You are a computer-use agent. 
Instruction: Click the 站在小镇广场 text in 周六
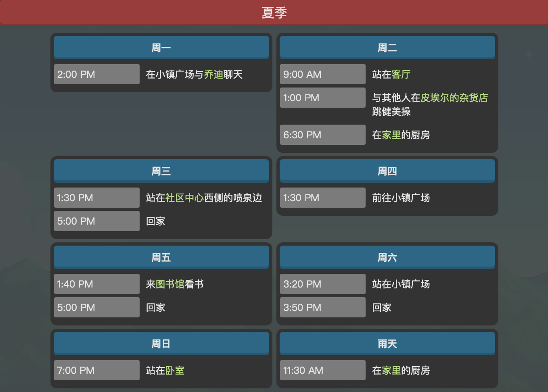(x=401, y=284)
